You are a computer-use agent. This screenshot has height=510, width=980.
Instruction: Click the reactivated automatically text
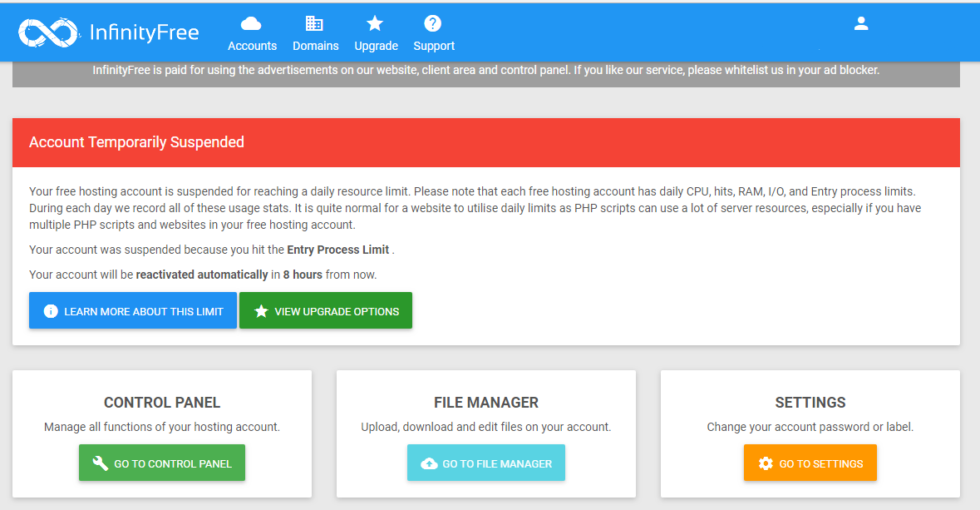click(202, 275)
